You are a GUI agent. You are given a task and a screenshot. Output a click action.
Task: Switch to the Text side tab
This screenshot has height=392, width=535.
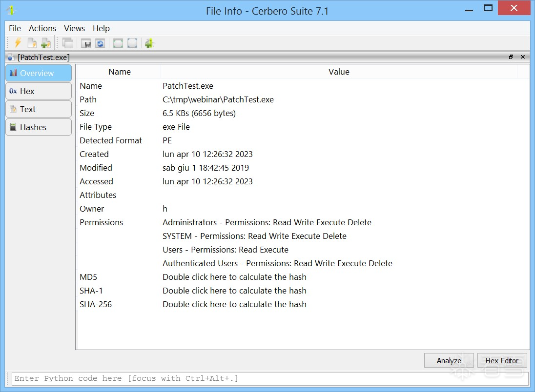[x=39, y=109]
